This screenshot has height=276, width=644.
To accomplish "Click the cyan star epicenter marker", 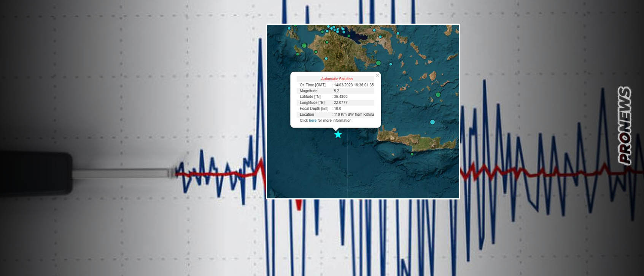I will 338,134.
